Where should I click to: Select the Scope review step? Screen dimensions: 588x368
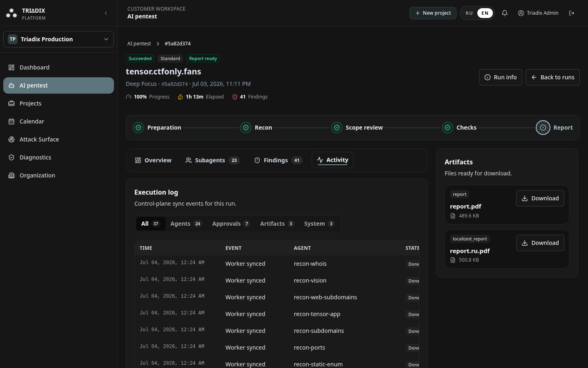pyautogui.click(x=357, y=128)
